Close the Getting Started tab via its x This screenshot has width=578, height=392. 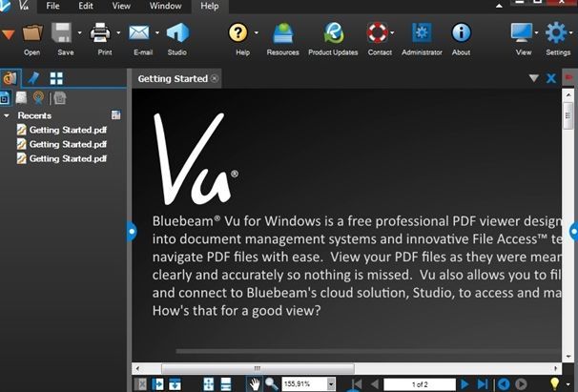(x=215, y=78)
